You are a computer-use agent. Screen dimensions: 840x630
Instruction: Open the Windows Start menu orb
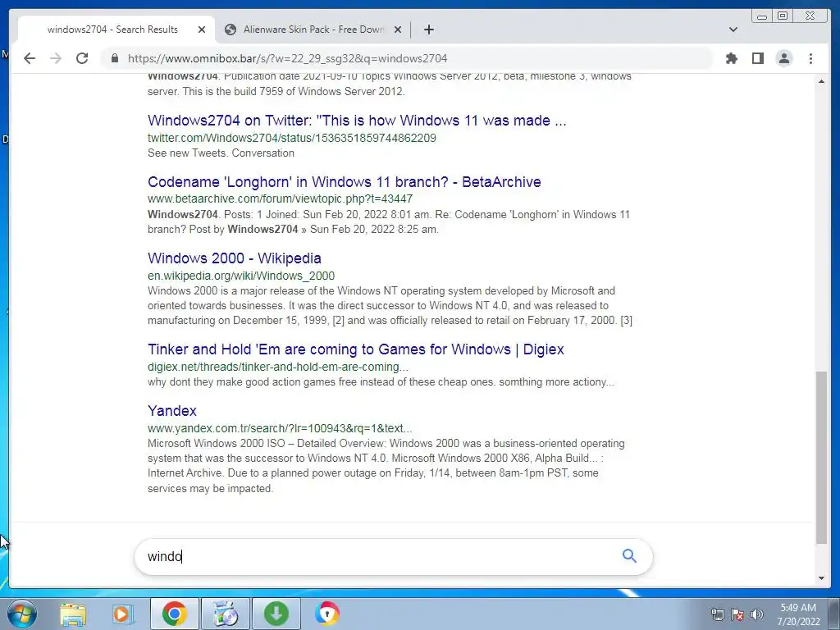(21, 614)
